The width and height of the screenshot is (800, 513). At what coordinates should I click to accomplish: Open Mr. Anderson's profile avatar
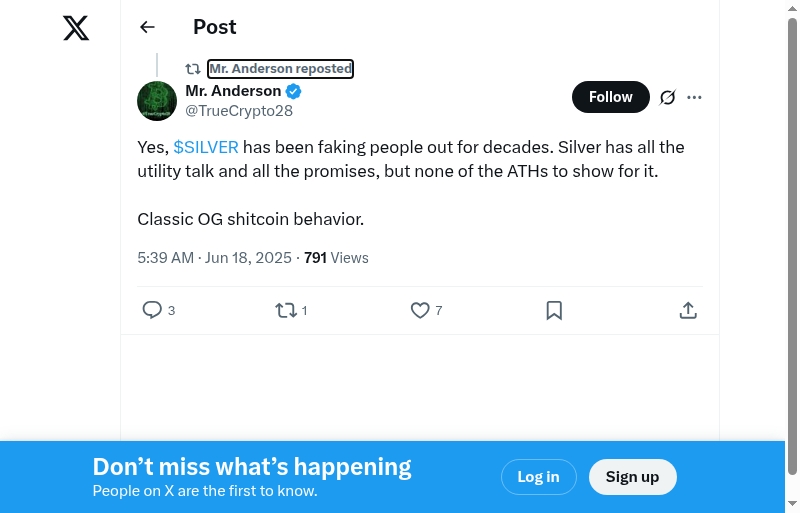click(157, 101)
